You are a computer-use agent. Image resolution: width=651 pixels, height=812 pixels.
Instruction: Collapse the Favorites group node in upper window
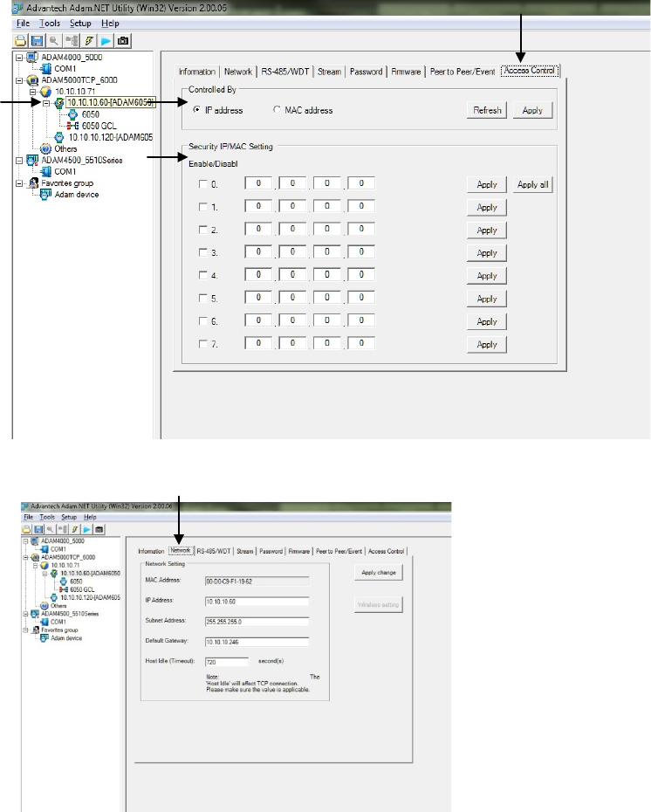(x=19, y=183)
